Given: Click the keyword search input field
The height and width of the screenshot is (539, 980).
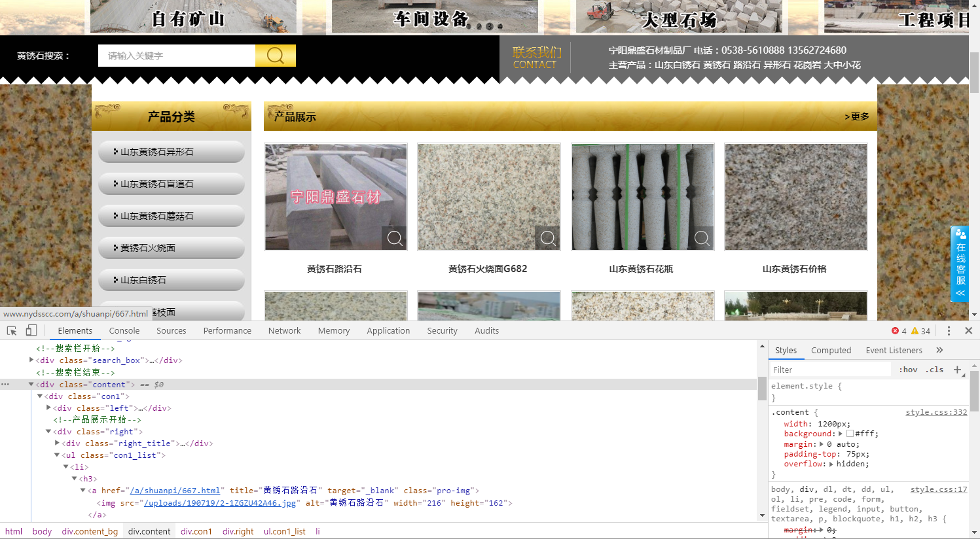Looking at the screenshot, I should (177, 56).
